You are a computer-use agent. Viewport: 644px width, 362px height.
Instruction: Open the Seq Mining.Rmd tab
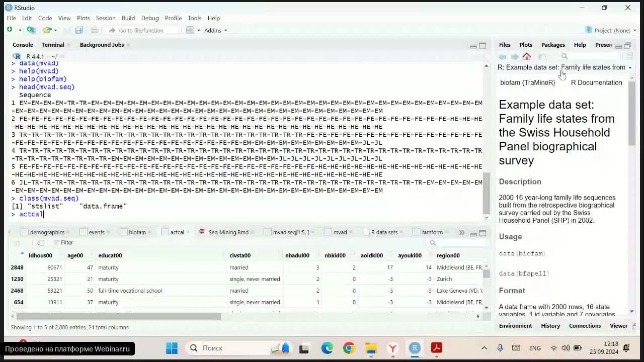(228, 232)
